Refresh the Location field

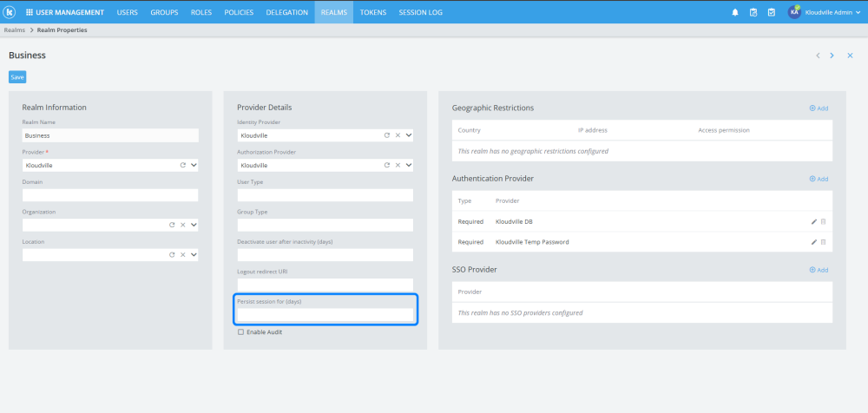pyautogui.click(x=172, y=255)
